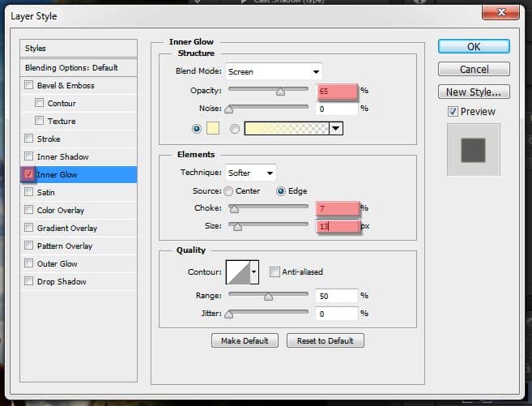Select the Drop Shadow settings label
532x406 pixels.
click(62, 281)
